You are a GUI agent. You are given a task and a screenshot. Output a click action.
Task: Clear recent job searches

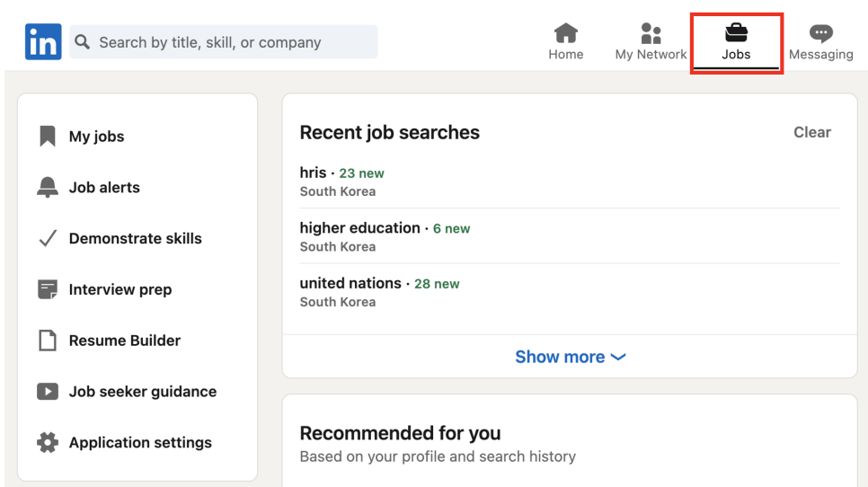[812, 132]
